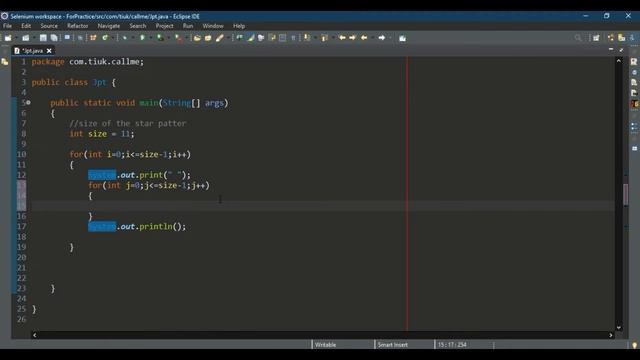The image size is (640, 360).
Task: Click the magnifier Quick Access search icon
Action: [x=578, y=38]
